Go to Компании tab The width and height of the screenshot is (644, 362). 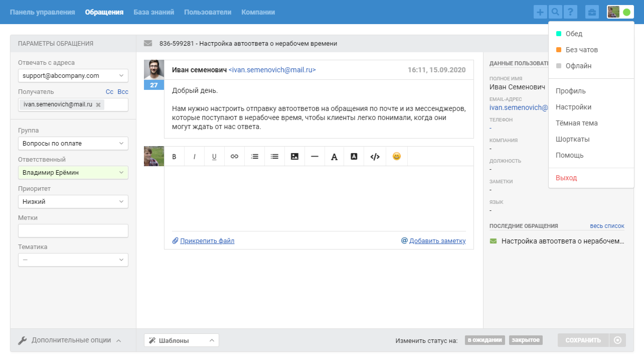point(258,12)
